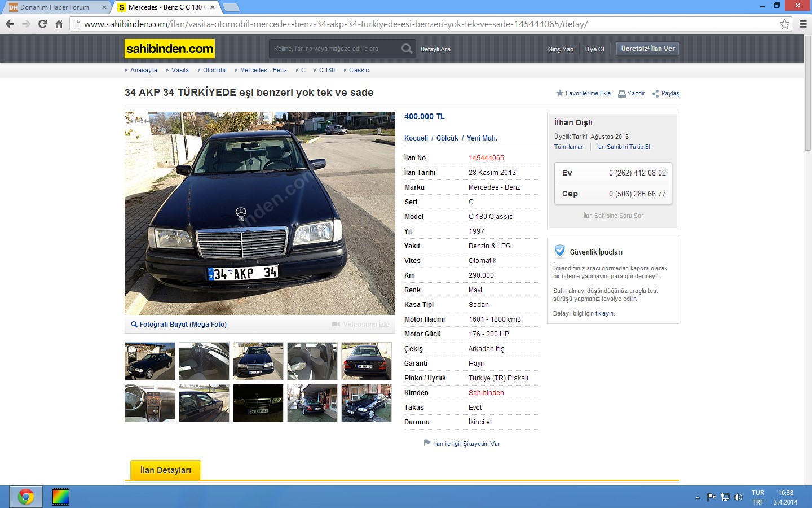
Task: Select the rear view car thumbnail
Action: coord(367,361)
